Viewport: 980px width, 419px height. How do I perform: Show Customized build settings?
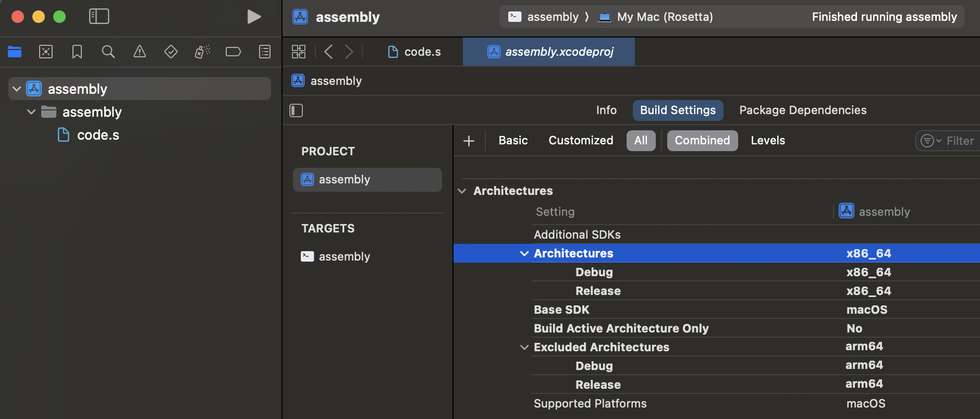tap(581, 141)
